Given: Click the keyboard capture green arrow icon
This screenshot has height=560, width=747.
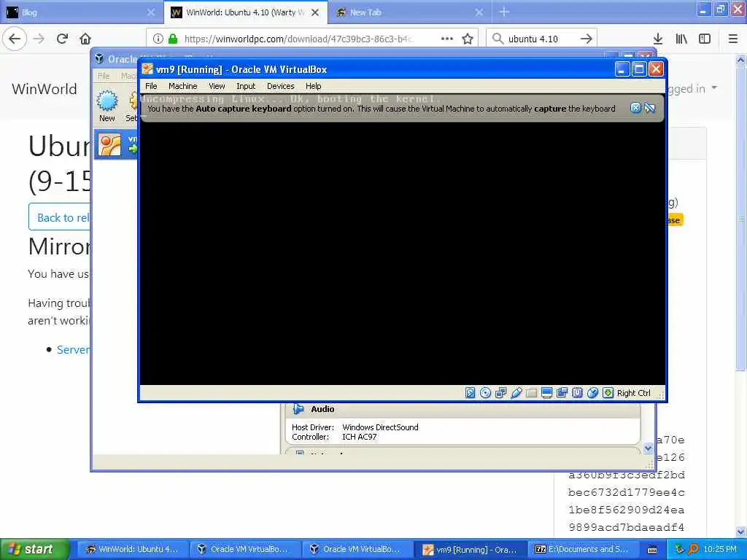Looking at the screenshot, I should click(x=608, y=393).
